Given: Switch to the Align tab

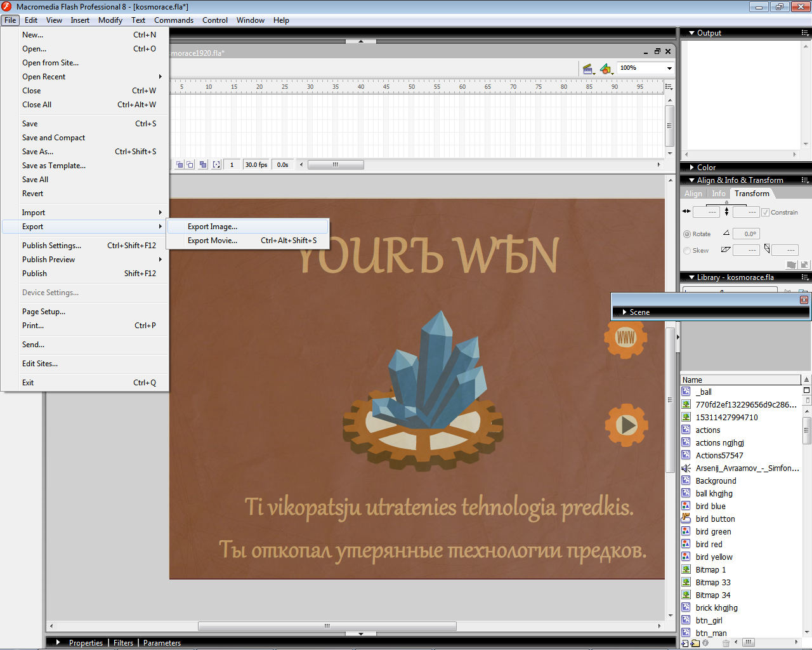Looking at the screenshot, I should click(x=693, y=194).
